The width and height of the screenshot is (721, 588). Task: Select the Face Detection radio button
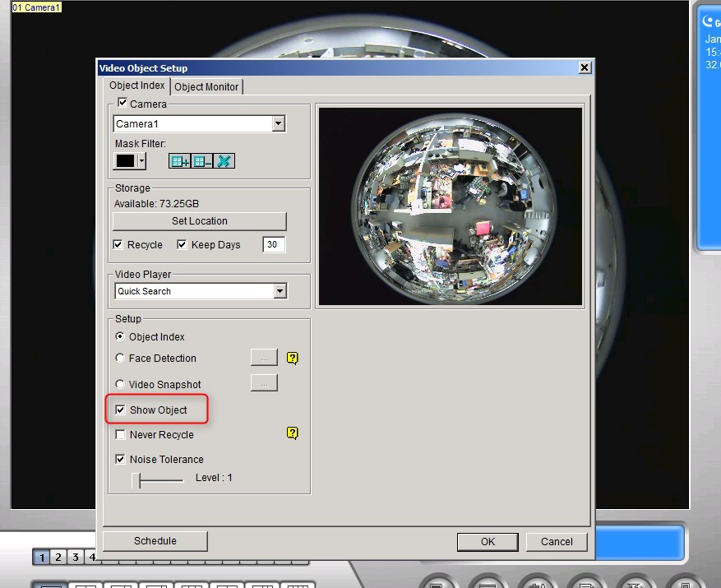coord(120,358)
